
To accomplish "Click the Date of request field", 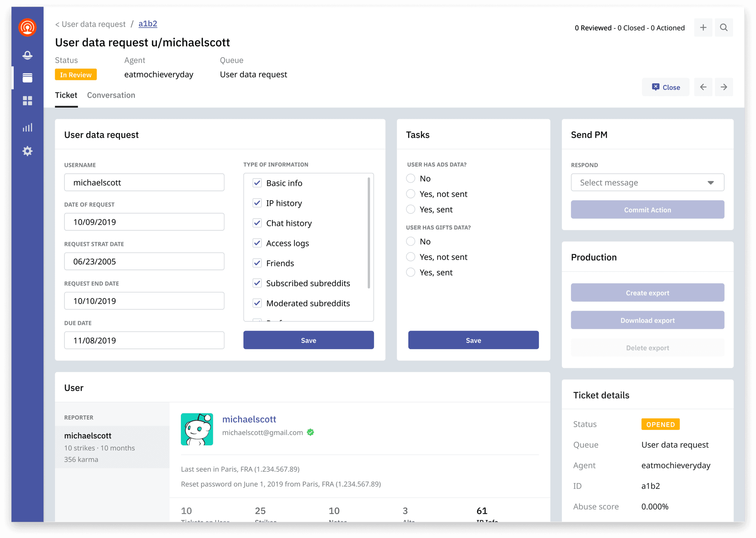I will coord(144,222).
